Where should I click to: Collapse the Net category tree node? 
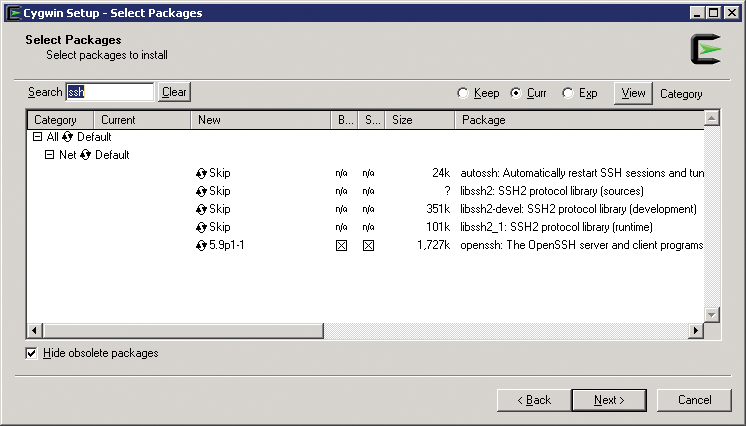coord(49,155)
